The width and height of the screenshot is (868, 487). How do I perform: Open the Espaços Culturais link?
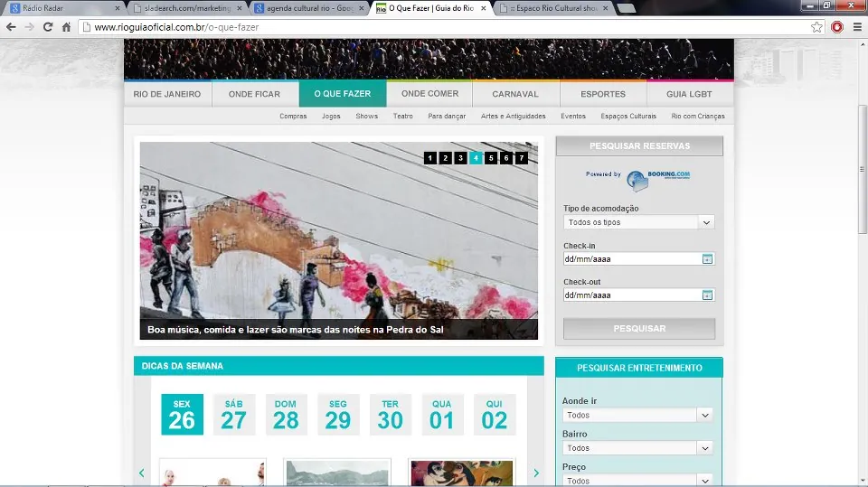[628, 117]
